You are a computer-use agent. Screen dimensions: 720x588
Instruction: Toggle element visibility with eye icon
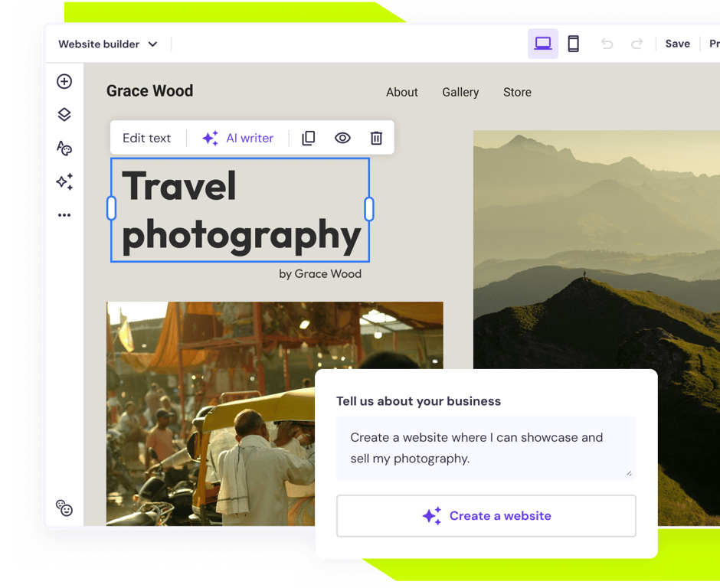pos(342,138)
